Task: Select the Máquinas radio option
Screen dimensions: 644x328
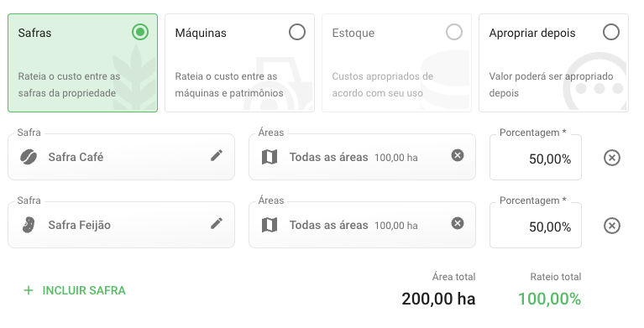Action: coord(297,32)
